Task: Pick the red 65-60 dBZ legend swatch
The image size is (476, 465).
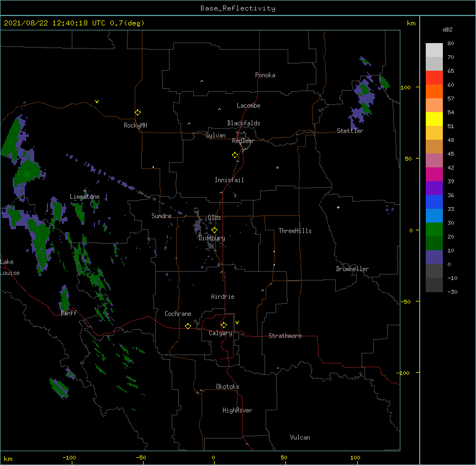Action: (x=434, y=77)
